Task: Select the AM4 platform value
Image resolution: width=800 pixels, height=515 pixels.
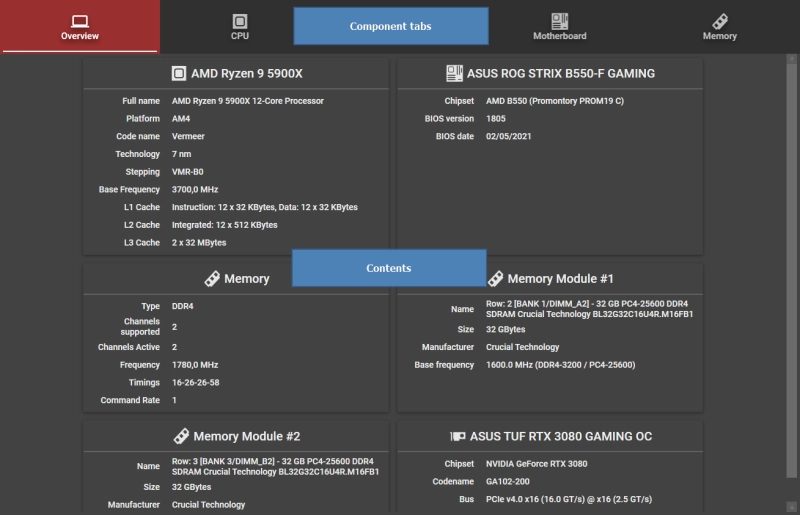Action: pos(181,118)
